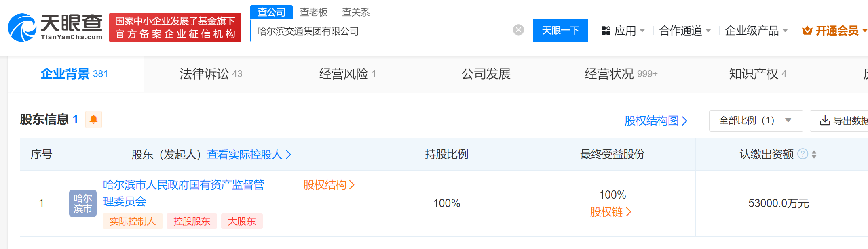This screenshot has height=249, width=868.
Task: Switch to the 法律诉讼 tab
Action: [x=210, y=74]
